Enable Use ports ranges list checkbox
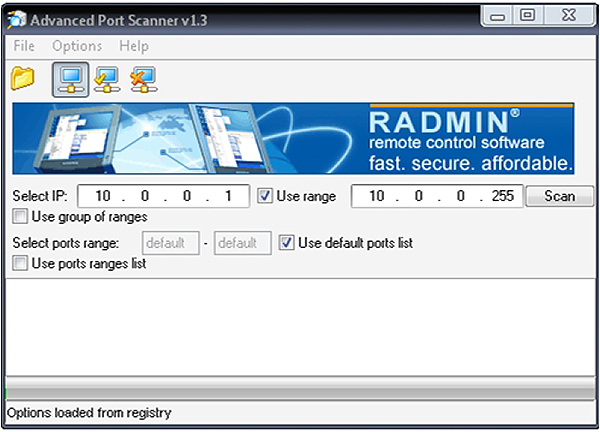 [x=20, y=263]
